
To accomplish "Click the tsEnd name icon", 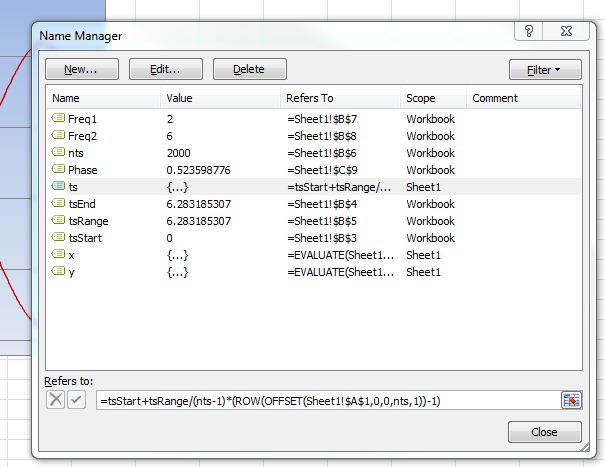I will [58, 204].
